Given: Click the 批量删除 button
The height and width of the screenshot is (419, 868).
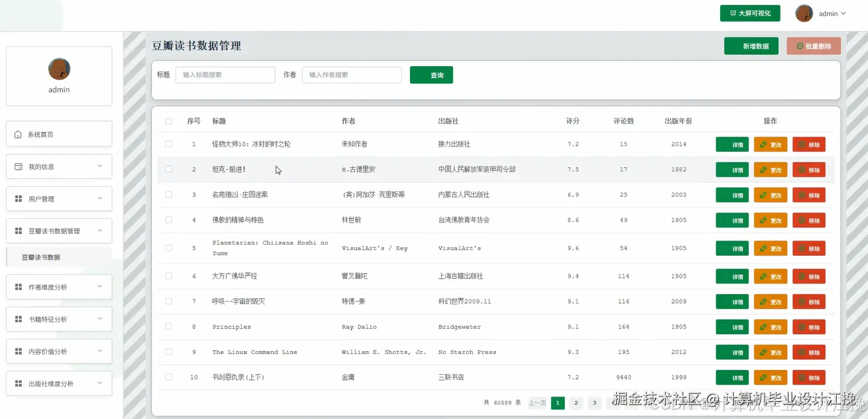Looking at the screenshot, I should [814, 46].
